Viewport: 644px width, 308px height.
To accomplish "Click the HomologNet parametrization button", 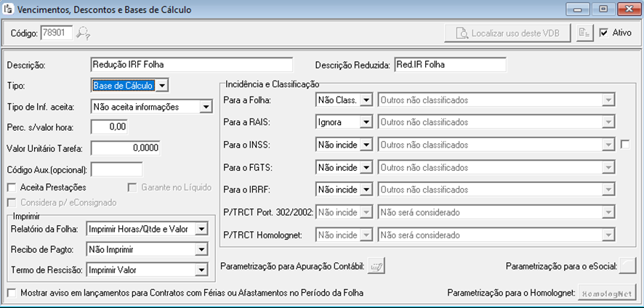I will coord(608,293).
